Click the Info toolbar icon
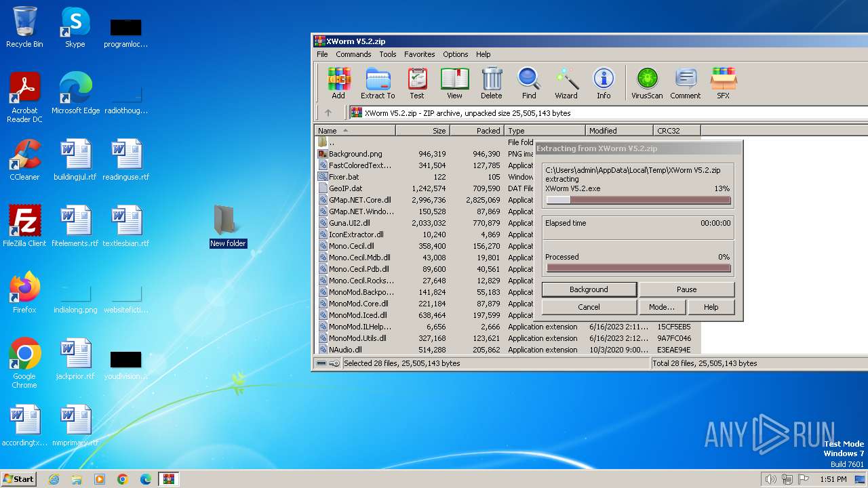The width and height of the screenshot is (868, 488). pyautogui.click(x=604, y=83)
